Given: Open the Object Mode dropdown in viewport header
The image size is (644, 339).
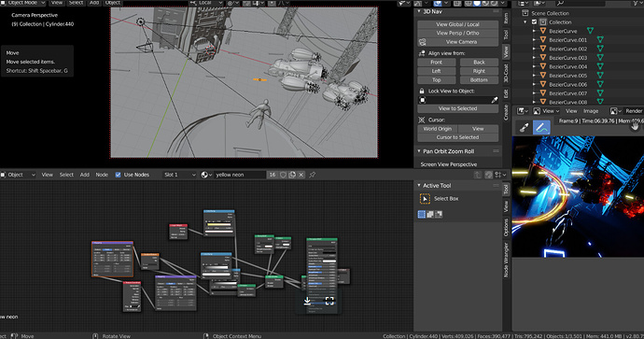Looking at the screenshot, I should point(23,3).
